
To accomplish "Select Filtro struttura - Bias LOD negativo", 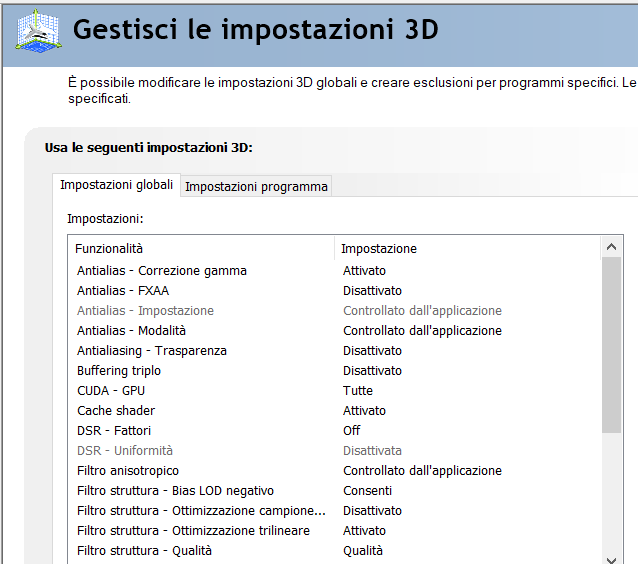I will click(334, 490).
